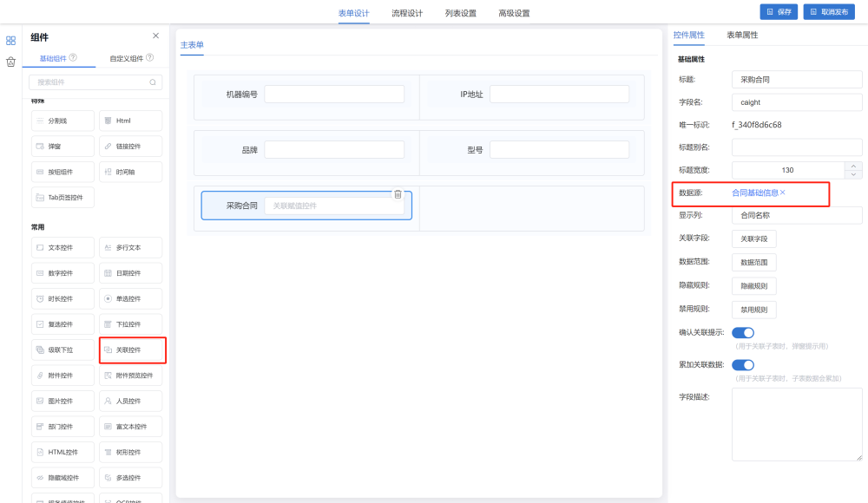The height and width of the screenshot is (503, 868).
Task: Select the 关联控件 component
Action: pyautogui.click(x=131, y=349)
